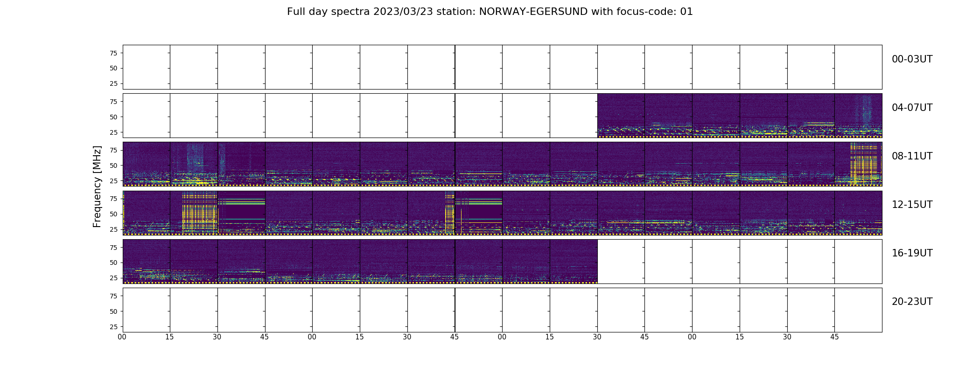
Task: Click the faint burst panel ending the 04-07UT row
Action: point(858,116)
